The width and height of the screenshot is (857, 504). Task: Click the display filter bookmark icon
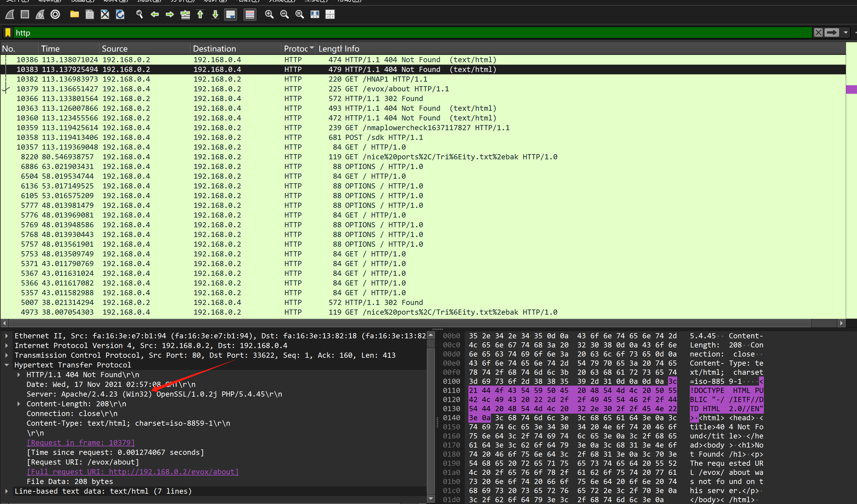click(8, 33)
